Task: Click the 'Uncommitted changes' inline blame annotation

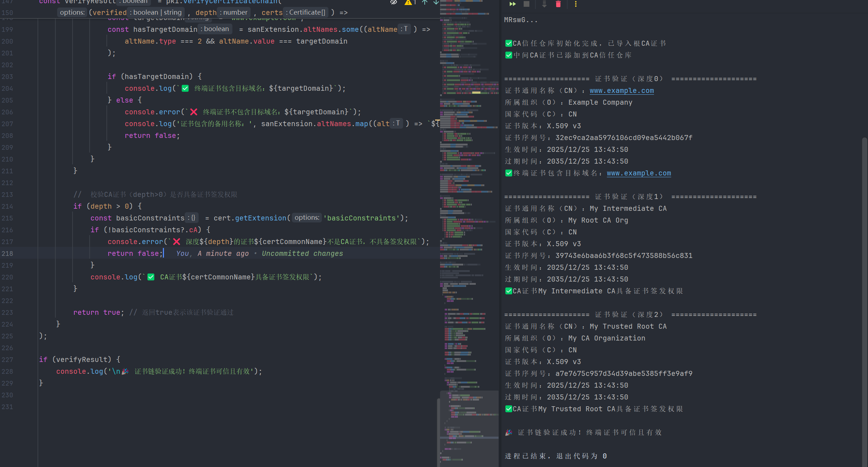Action: pyautogui.click(x=302, y=254)
